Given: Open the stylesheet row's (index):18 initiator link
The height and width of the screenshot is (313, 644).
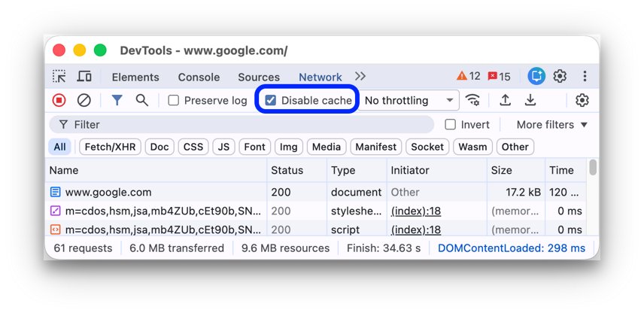Looking at the screenshot, I should [x=415, y=211].
